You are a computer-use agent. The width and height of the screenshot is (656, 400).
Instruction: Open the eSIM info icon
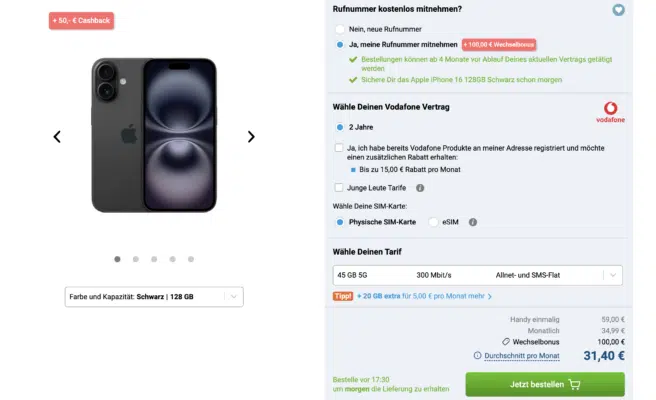(473, 222)
